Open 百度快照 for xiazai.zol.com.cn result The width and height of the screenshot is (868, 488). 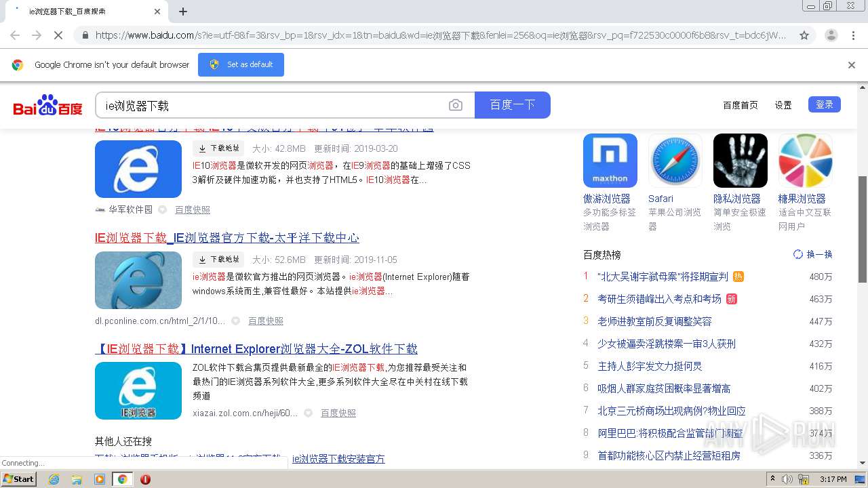coord(338,413)
